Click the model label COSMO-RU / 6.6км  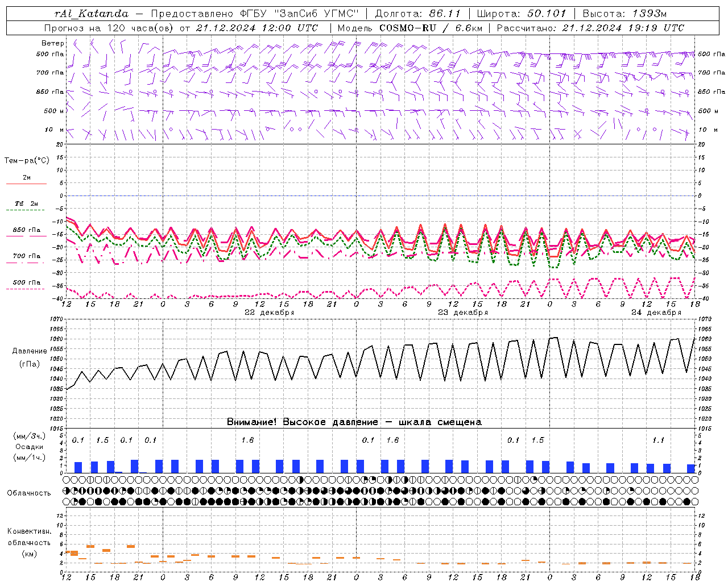point(431,28)
